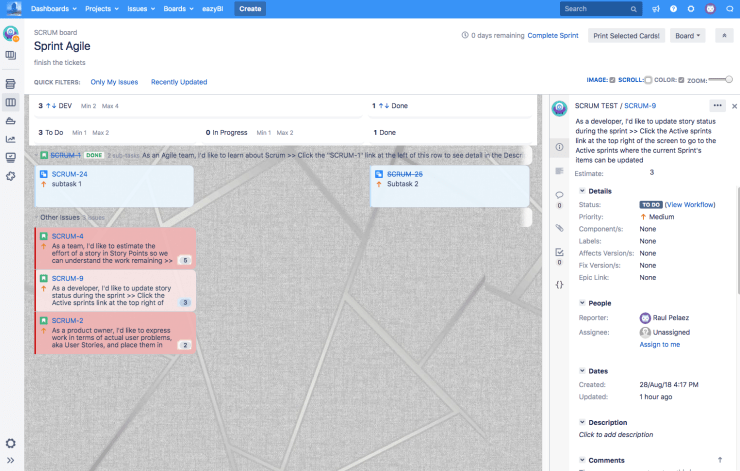Click the ellipsis actions button for SCRUM-9
The width and height of the screenshot is (740, 471).
[x=717, y=105]
